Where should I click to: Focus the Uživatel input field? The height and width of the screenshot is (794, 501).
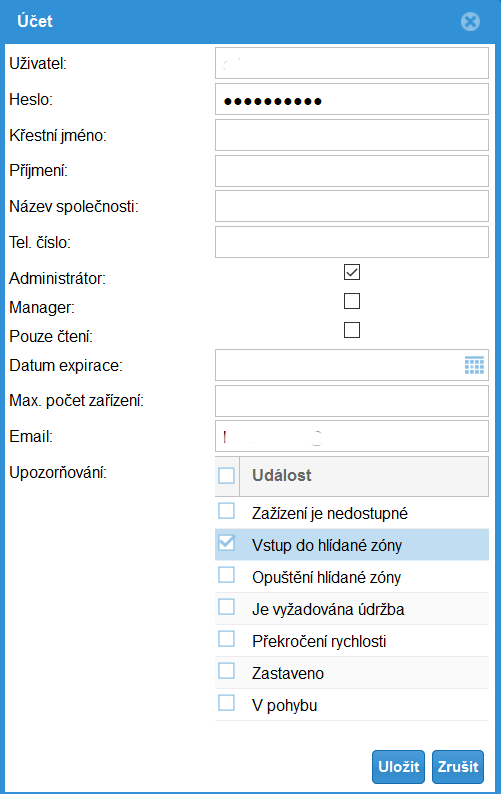coord(352,63)
